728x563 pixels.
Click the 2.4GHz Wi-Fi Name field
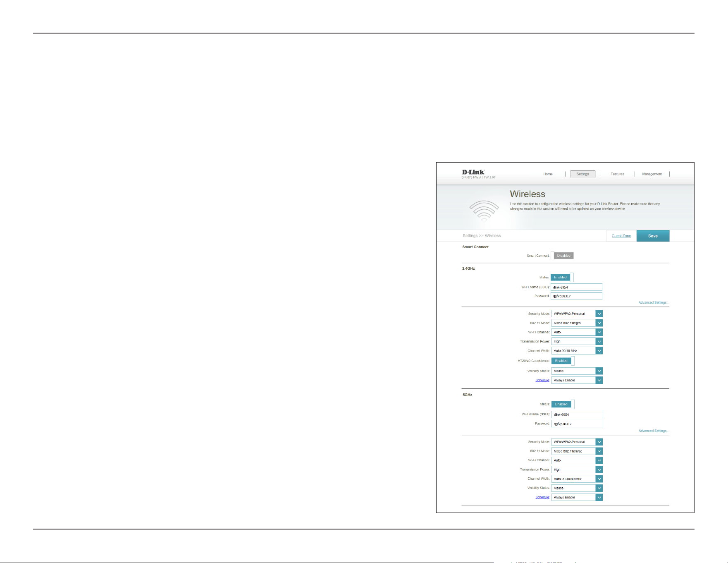(x=576, y=287)
